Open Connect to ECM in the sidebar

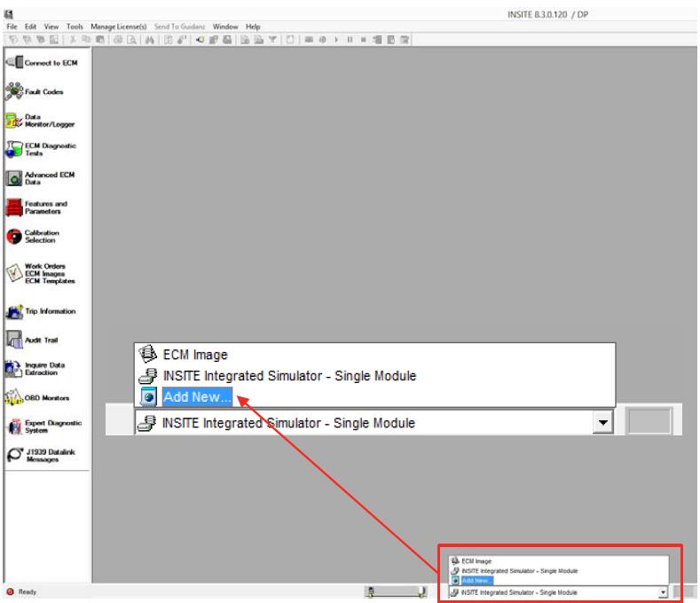click(42, 62)
